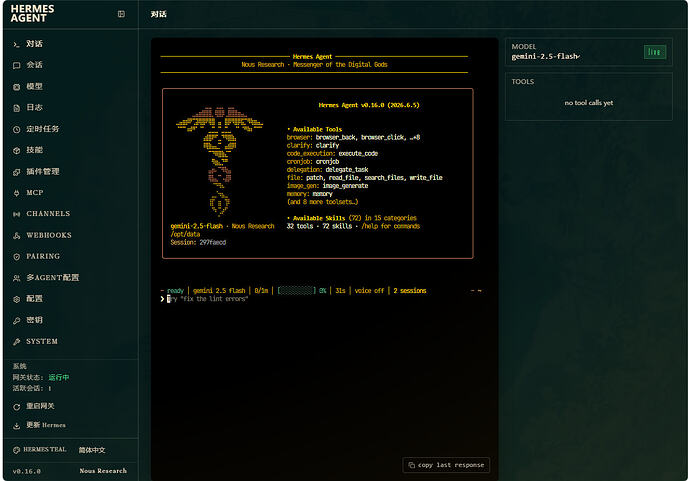
Task: Click the cube icon beside 技能
Action: pyautogui.click(x=16, y=151)
